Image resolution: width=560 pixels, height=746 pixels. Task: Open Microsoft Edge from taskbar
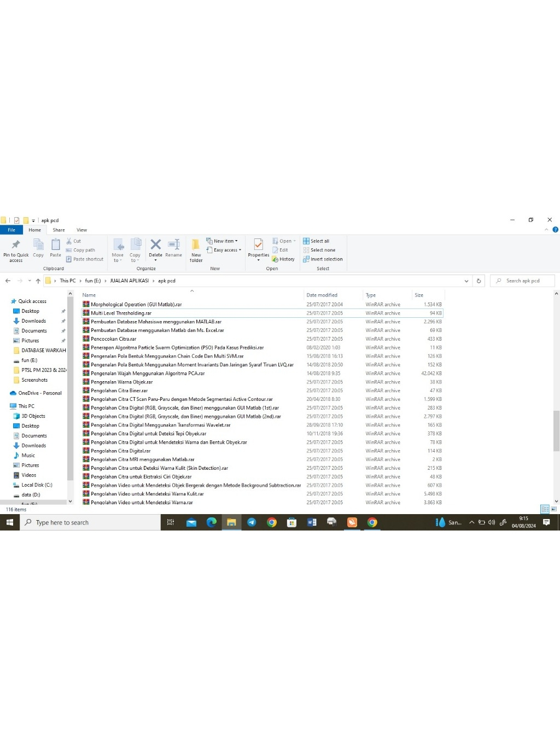(211, 522)
